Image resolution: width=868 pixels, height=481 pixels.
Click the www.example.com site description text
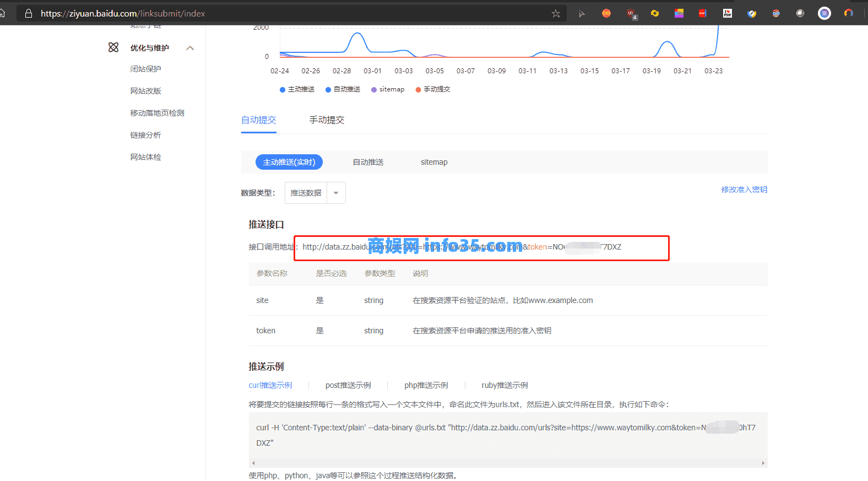(503, 300)
